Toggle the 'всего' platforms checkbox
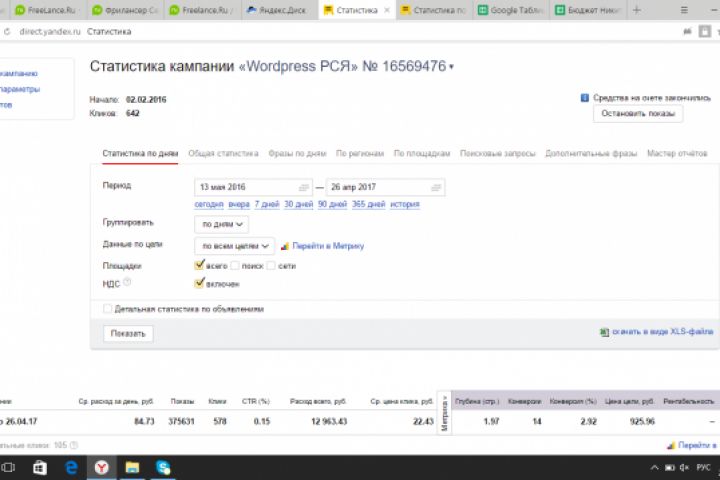The height and width of the screenshot is (480, 720). click(199, 265)
